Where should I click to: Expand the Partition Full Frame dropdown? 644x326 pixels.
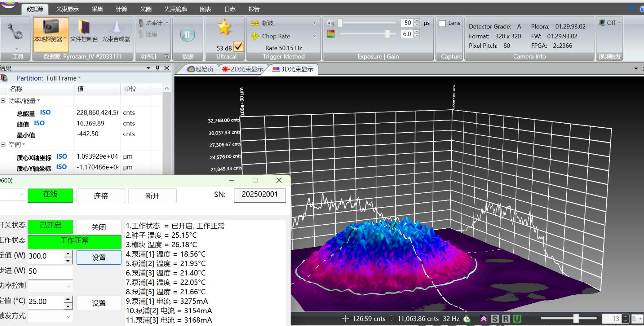point(63,78)
